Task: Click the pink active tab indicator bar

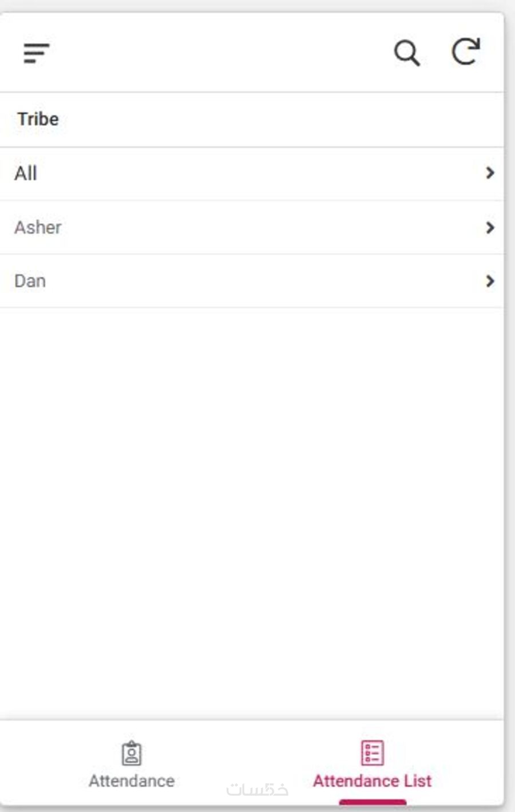Action: click(373, 802)
